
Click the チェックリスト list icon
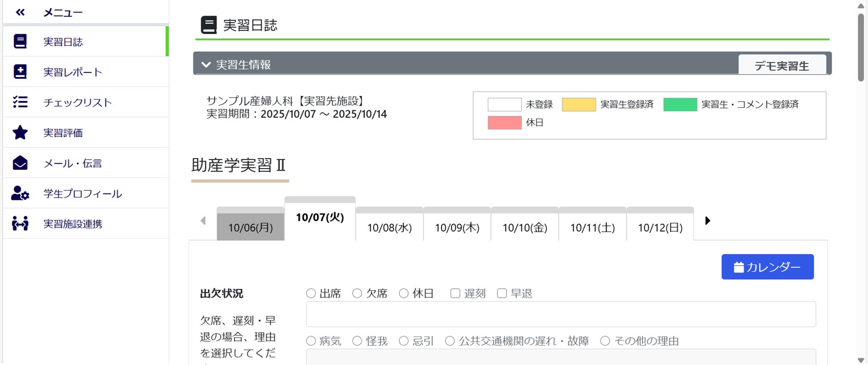click(x=20, y=102)
